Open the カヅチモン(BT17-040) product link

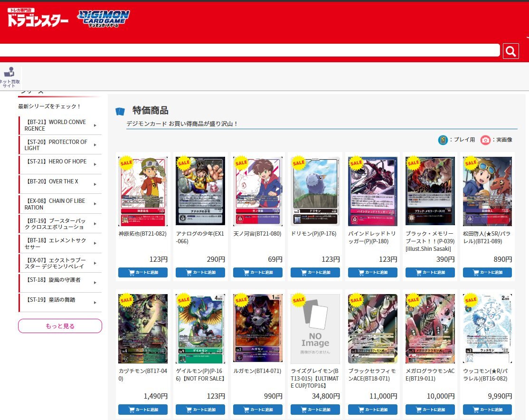point(143,374)
